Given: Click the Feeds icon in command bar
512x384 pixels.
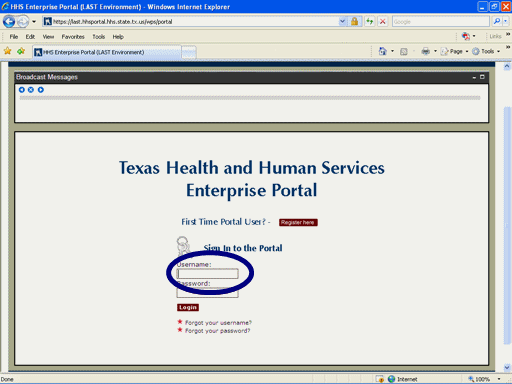Looking at the screenshot, I should pyautogui.click(x=404, y=51).
